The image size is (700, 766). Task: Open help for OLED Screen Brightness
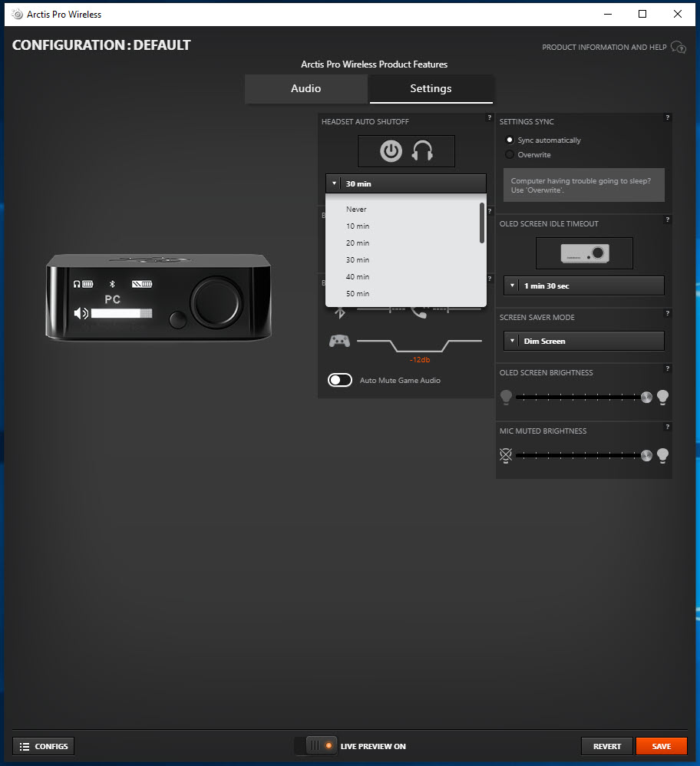[x=667, y=368]
